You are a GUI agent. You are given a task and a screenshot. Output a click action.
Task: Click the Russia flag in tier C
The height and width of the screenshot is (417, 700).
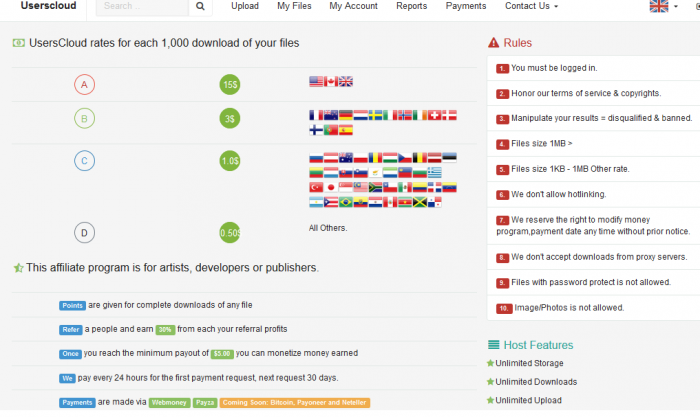(x=316, y=158)
